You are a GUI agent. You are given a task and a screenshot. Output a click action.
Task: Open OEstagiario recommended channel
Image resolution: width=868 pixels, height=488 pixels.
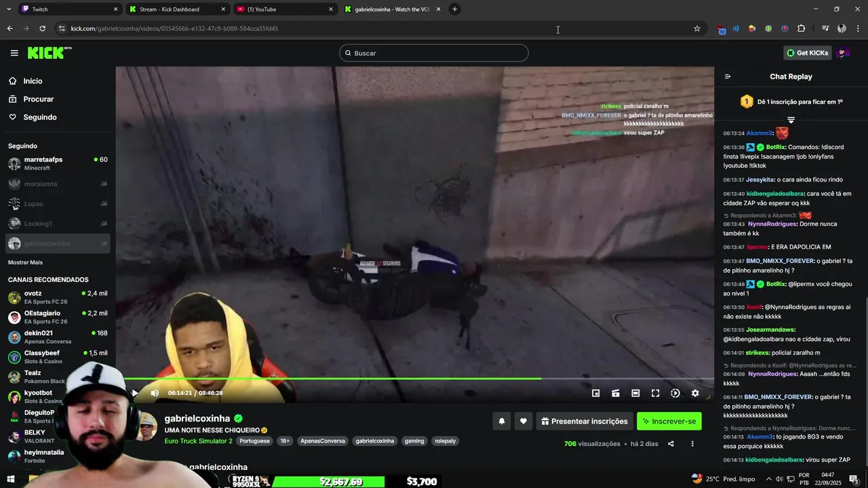point(58,317)
